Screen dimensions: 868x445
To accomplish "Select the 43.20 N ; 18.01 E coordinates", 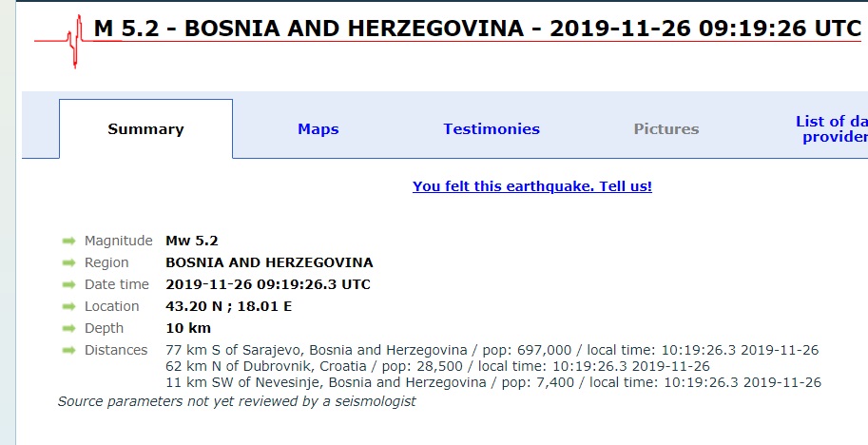I will pos(228,306).
